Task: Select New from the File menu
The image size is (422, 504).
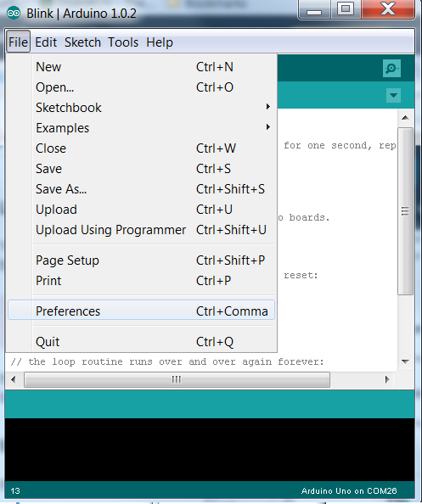Action: point(141,67)
